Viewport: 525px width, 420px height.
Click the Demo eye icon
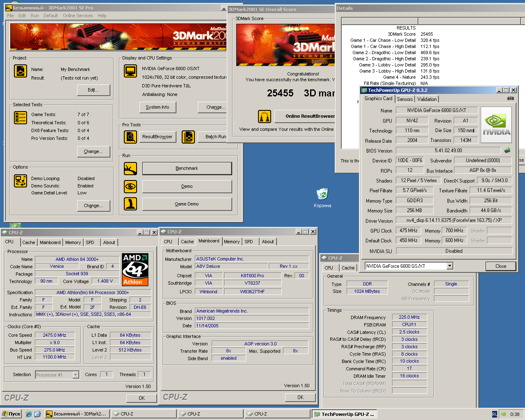[130, 186]
